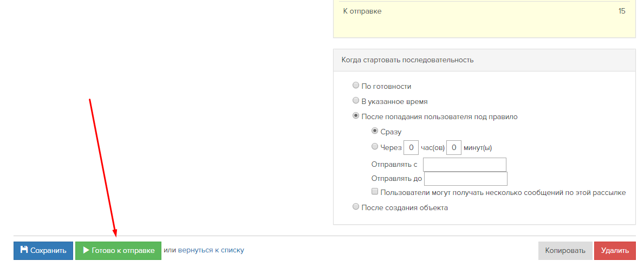Click the Когда стартовать последовательность panel header
The width and height of the screenshot is (644, 267).
[x=484, y=60]
